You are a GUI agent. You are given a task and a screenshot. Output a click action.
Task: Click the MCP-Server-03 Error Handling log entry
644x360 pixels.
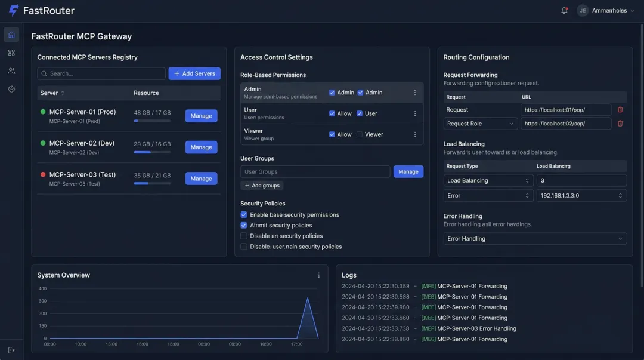coord(429,329)
